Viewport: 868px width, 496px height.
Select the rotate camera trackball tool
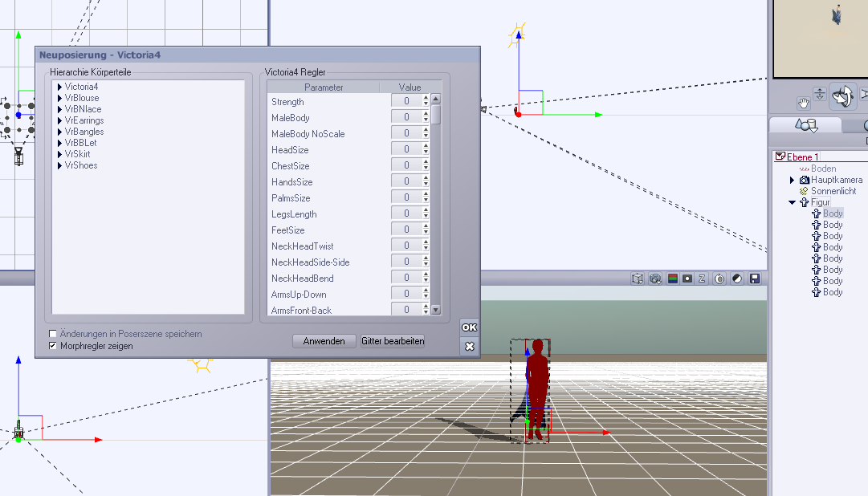pos(842,96)
